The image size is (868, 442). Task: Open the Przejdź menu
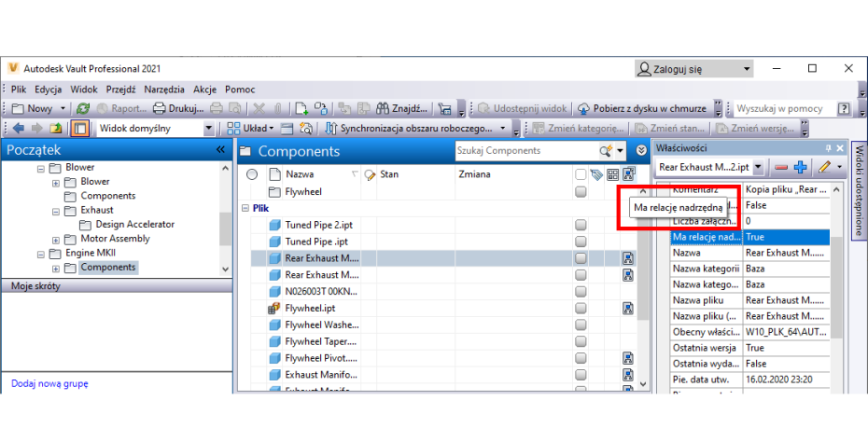tap(120, 90)
